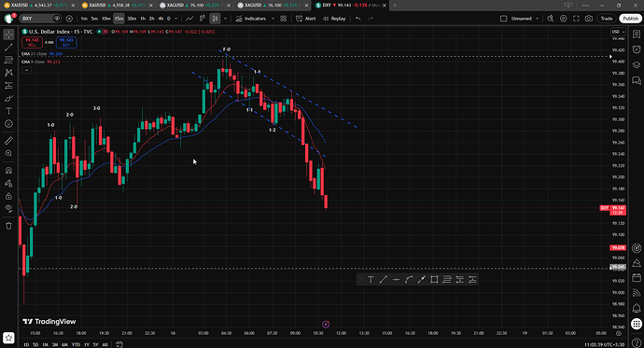Select the line chart style icon
Viewport: 644px width, 348px height.
click(x=189, y=19)
